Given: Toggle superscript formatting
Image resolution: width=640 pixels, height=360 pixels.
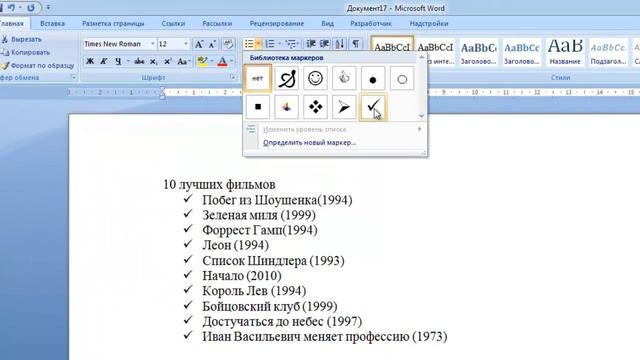Looking at the screenshot, I should click(167, 61).
